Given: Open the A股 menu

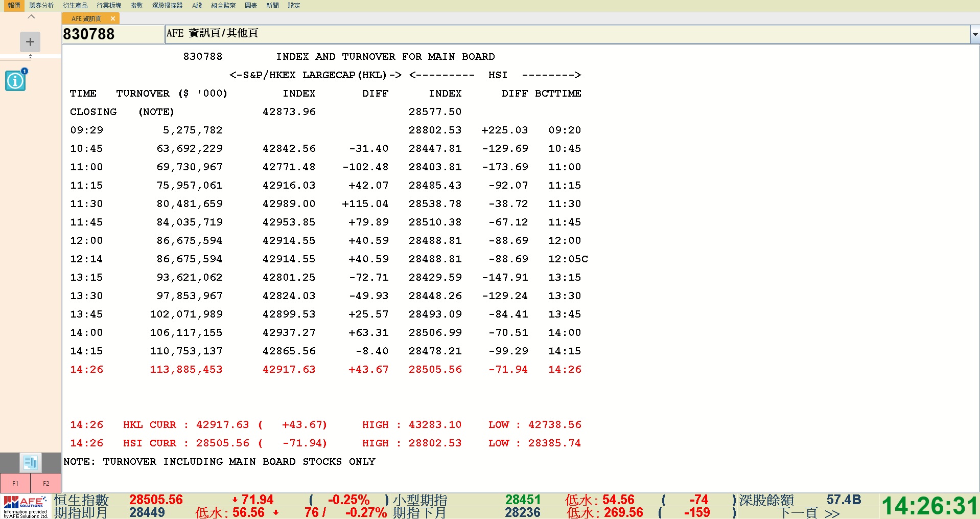Looking at the screenshot, I should click(197, 6).
